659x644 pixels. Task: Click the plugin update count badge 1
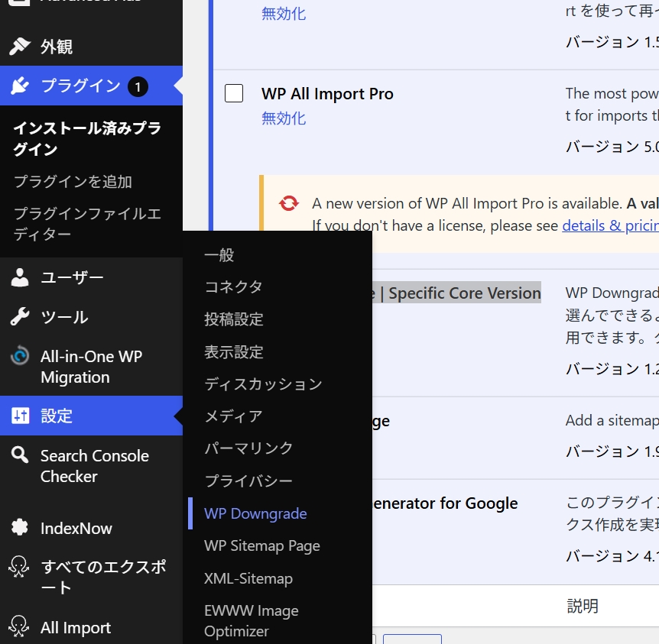[138, 87]
